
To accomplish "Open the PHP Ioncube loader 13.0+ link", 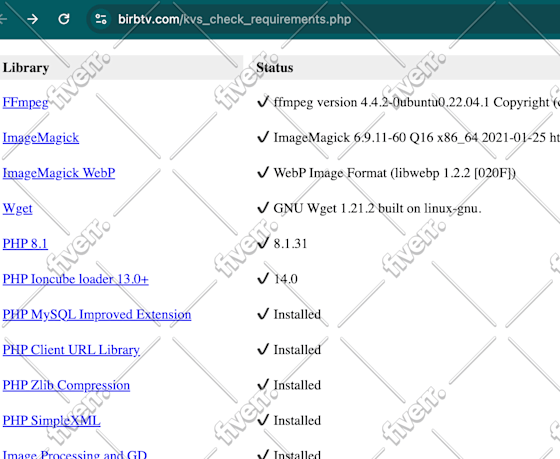I will point(75,279).
